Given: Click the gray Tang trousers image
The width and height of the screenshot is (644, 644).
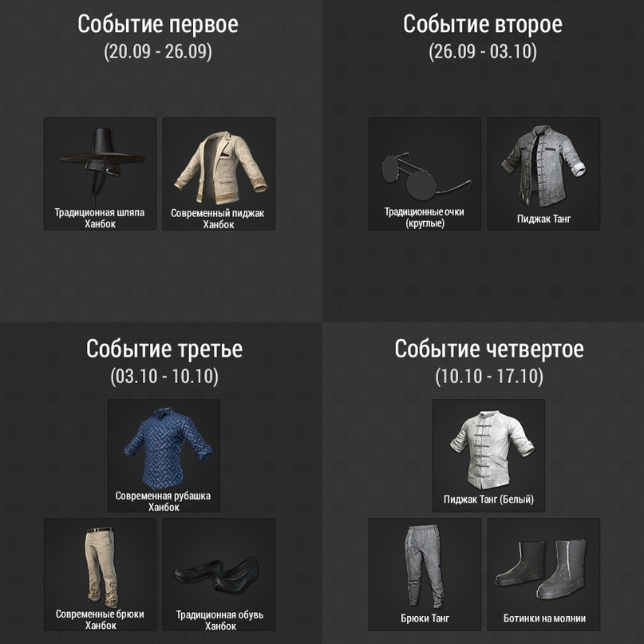Looking at the screenshot, I should coord(424,567).
